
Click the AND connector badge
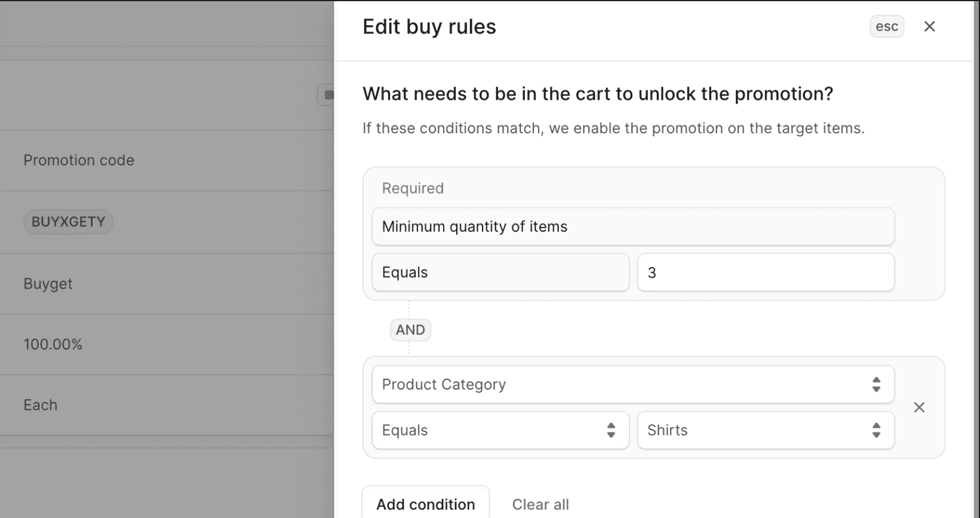point(410,330)
